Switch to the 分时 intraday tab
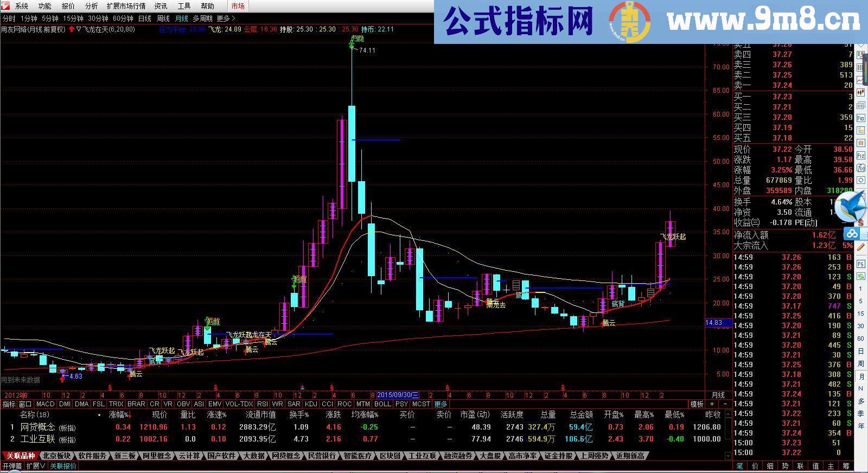 point(9,18)
